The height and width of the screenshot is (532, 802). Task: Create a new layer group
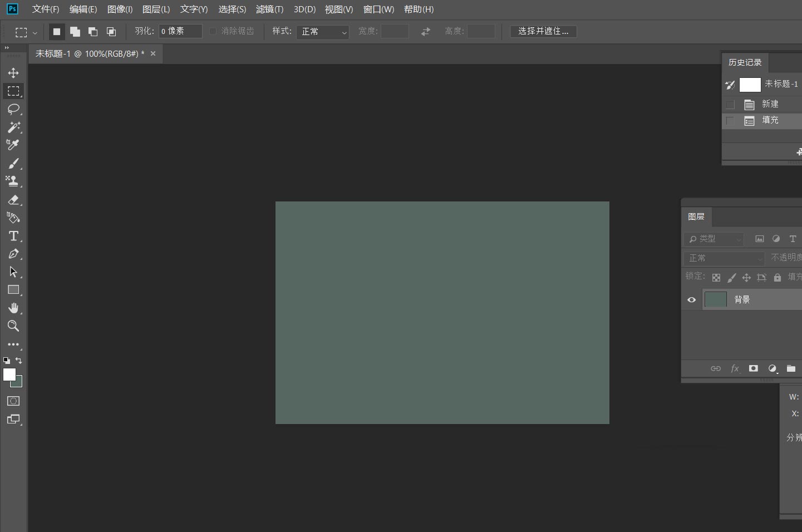[791, 368]
